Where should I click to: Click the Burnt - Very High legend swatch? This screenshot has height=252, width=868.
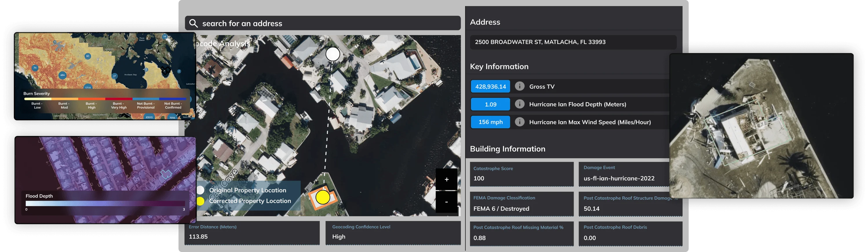pyautogui.click(x=118, y=99)
